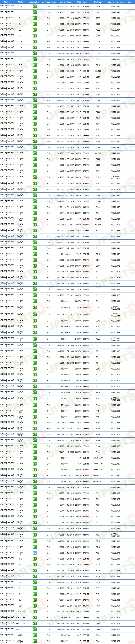Click fuel icon in W221 M 272.965 row
This screenshot has width=135, height=644.
tap(35, 493)
